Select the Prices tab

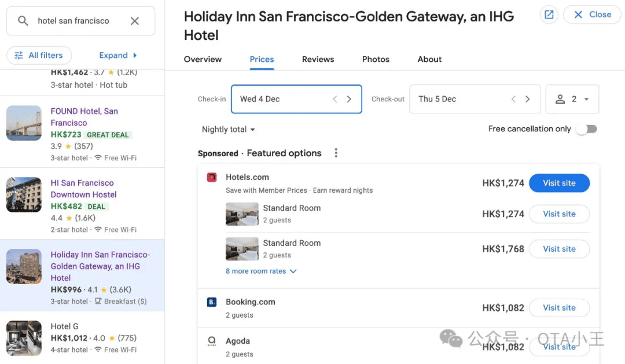tap(262, 59)
